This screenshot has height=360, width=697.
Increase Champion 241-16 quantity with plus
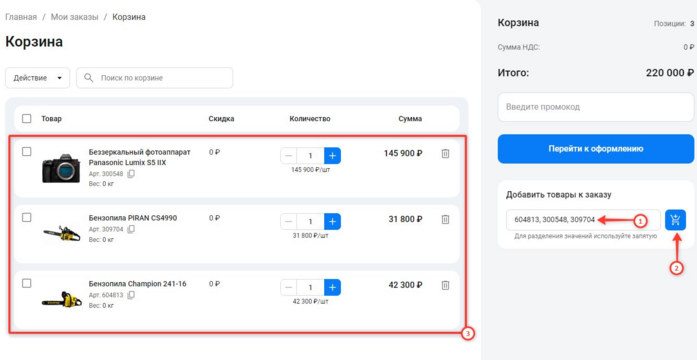[332, 287]
